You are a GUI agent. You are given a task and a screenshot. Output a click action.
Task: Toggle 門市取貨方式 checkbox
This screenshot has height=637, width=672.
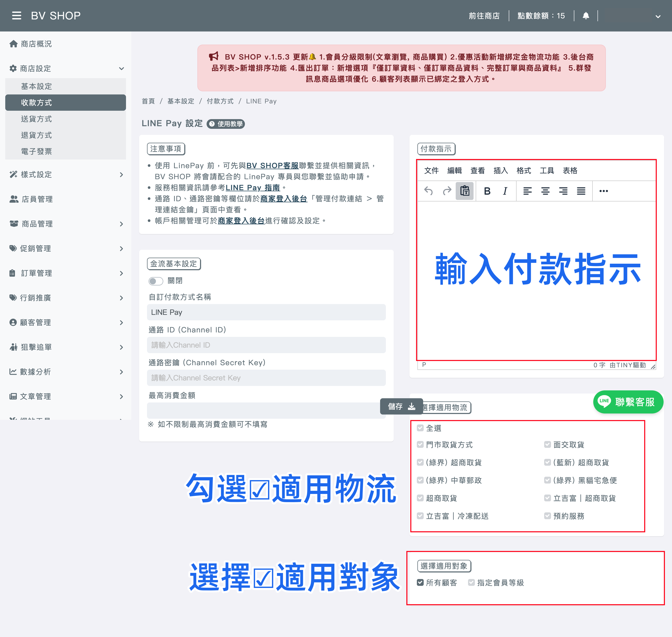click(420, 444)
